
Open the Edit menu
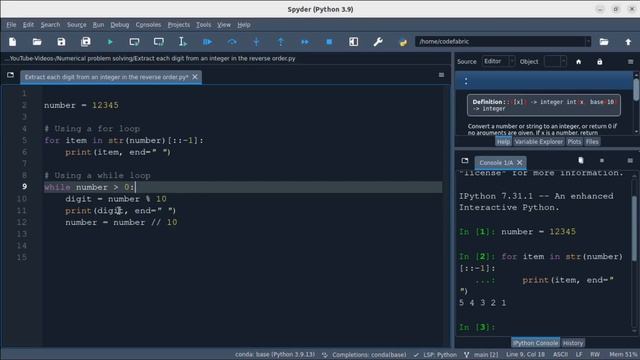28,25
